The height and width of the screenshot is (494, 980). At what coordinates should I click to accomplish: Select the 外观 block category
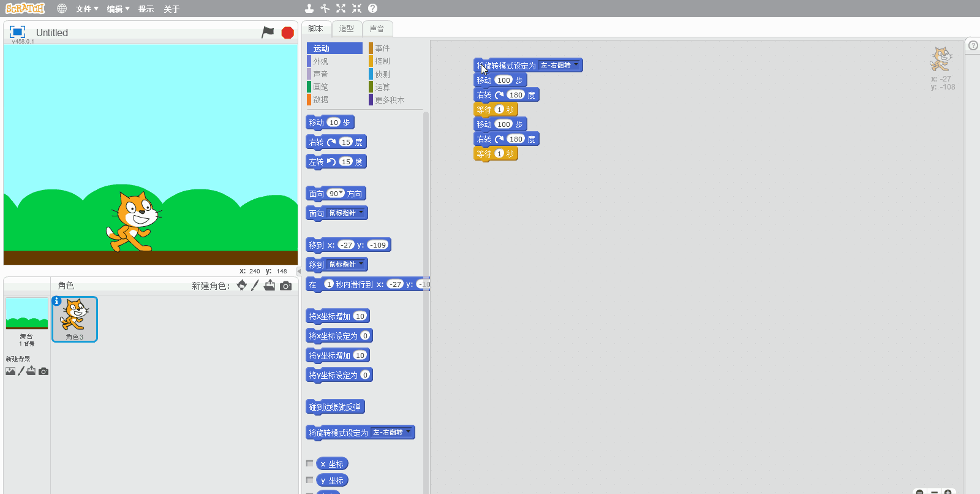(320, 61)
